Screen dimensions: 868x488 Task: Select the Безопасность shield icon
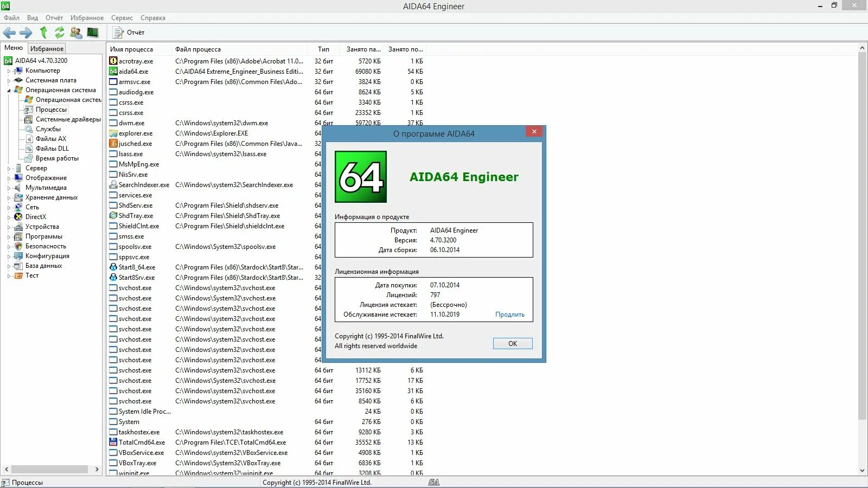[18, 246]
